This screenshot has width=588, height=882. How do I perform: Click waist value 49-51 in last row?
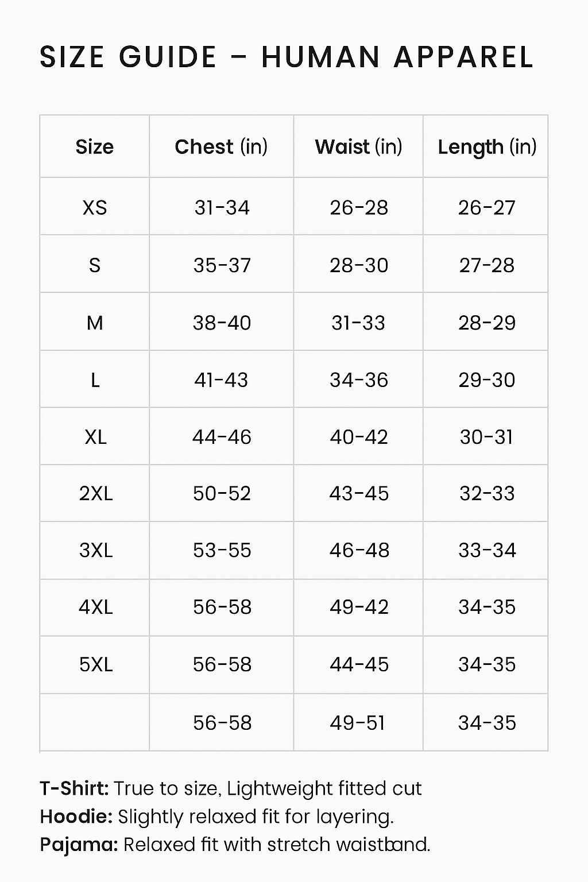pyautogui.click(x=357, y=722)
